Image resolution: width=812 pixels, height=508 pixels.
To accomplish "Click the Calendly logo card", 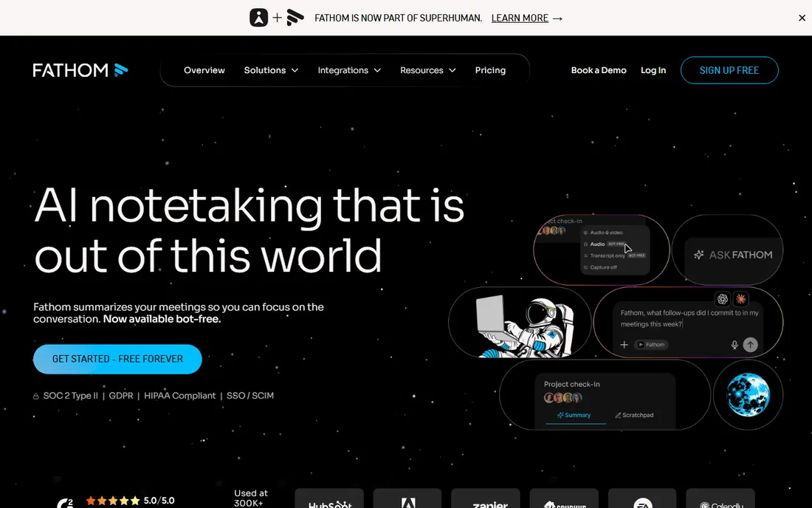I will coord(720,498).
